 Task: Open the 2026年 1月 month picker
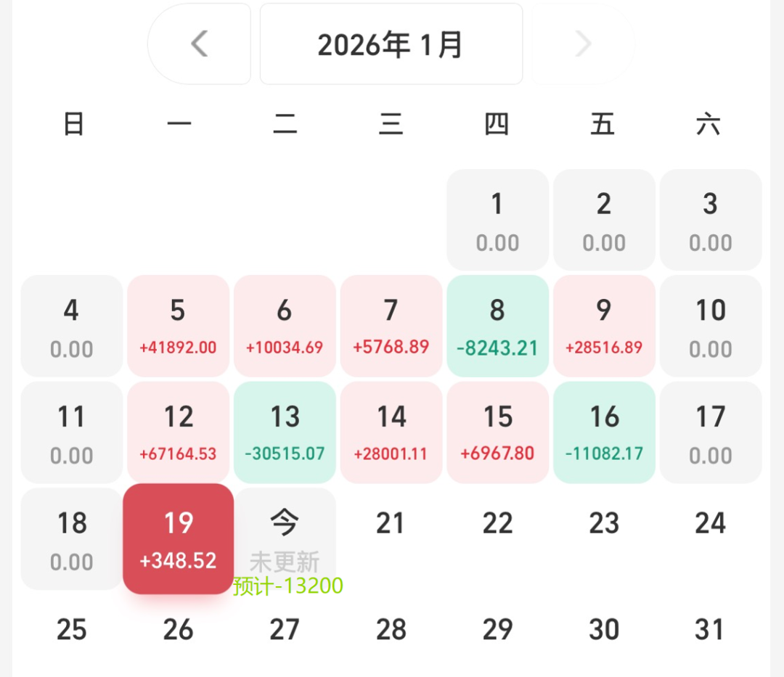click(x=391, y=44)
